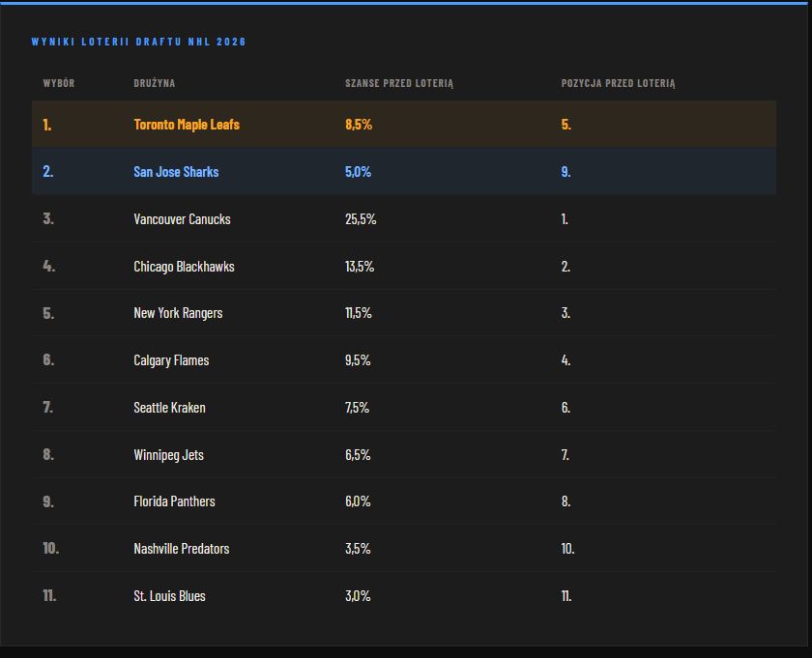Click the 8,5% odds for Toronto
The width and height of the screenshot is (812, 658).
click(x=359, y=125)
